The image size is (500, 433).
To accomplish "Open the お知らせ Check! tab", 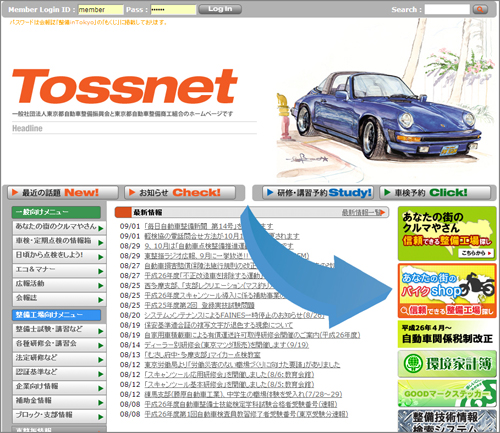I will pos(180,193).
